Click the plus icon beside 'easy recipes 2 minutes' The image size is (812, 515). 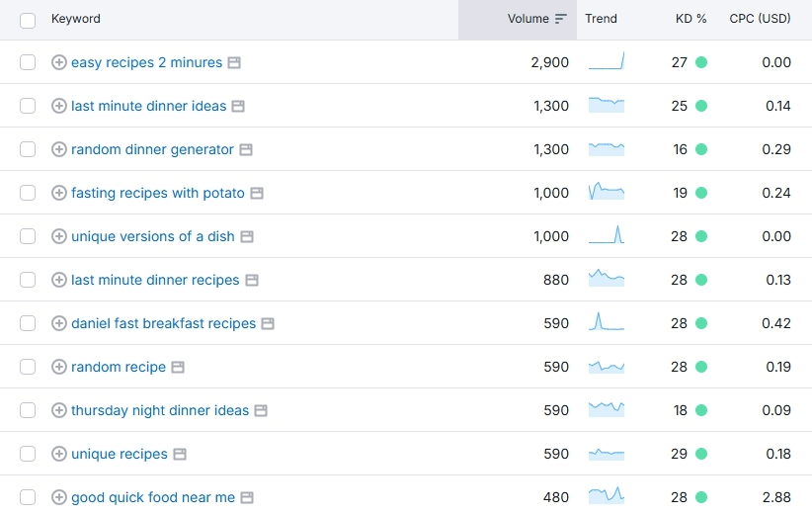(59, 62)
